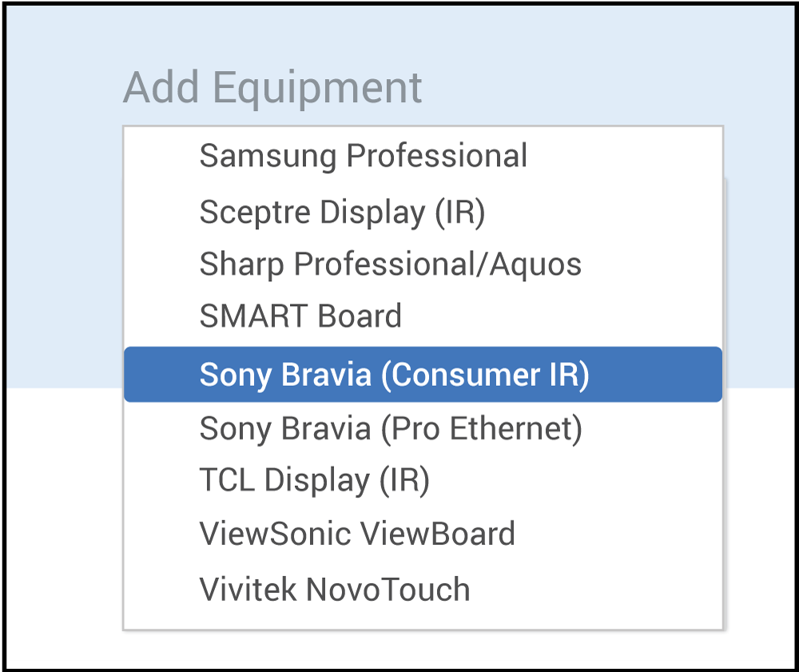Pick ViewSonic ViewBoard from dropdown

[x=357, y=534]
